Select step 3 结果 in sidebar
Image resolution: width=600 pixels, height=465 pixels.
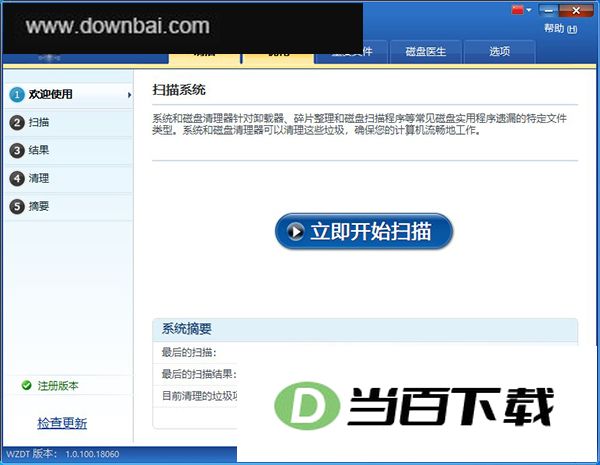[x=69, y=150]
